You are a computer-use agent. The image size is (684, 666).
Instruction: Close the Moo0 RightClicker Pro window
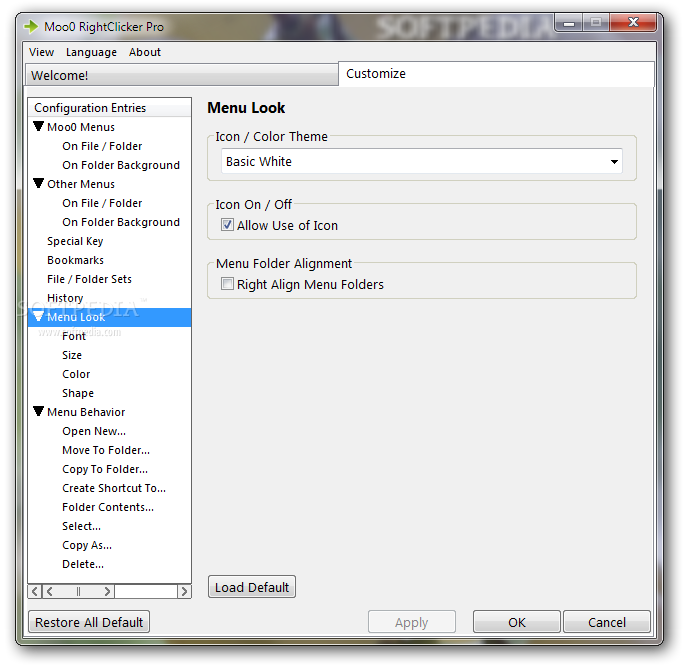click(x=633, y=22)
